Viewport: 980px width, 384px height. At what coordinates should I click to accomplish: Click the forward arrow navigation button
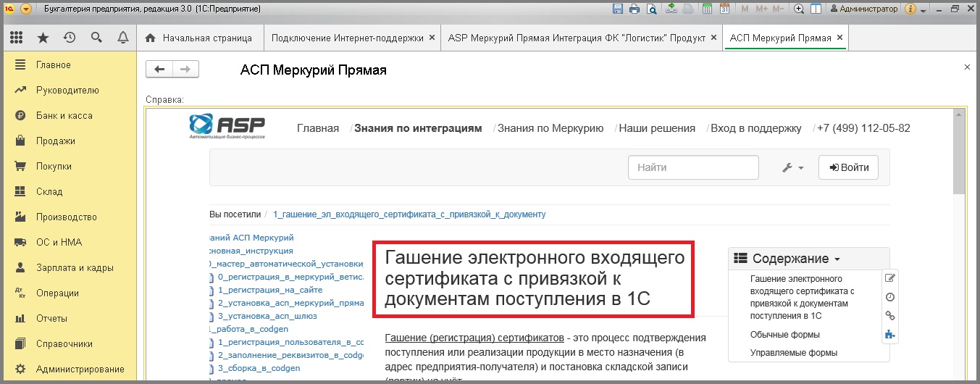click(185, 69)
